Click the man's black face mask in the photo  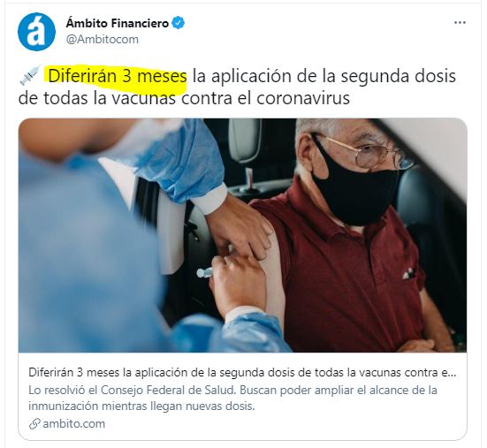point(354,190)
